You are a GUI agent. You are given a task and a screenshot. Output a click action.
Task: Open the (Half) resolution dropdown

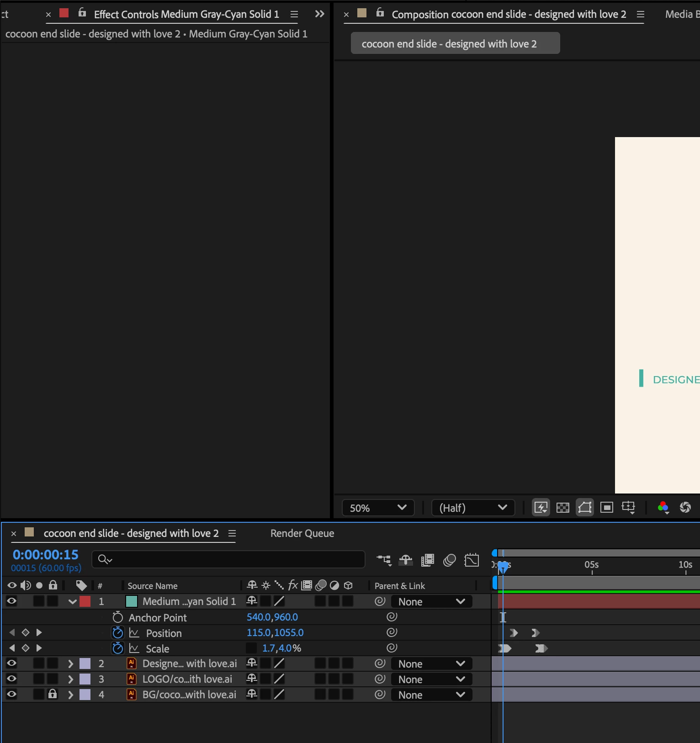pyautogui.click(x=473, y=508)
